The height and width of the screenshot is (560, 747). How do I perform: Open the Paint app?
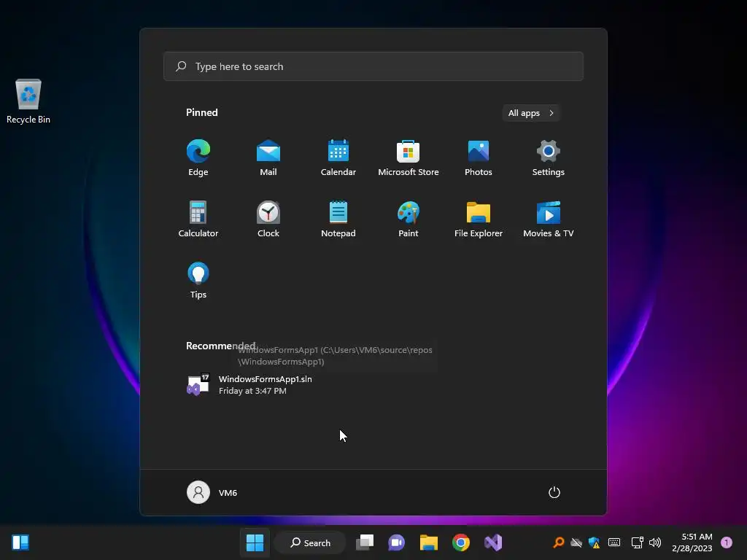(x=409, y=219)
